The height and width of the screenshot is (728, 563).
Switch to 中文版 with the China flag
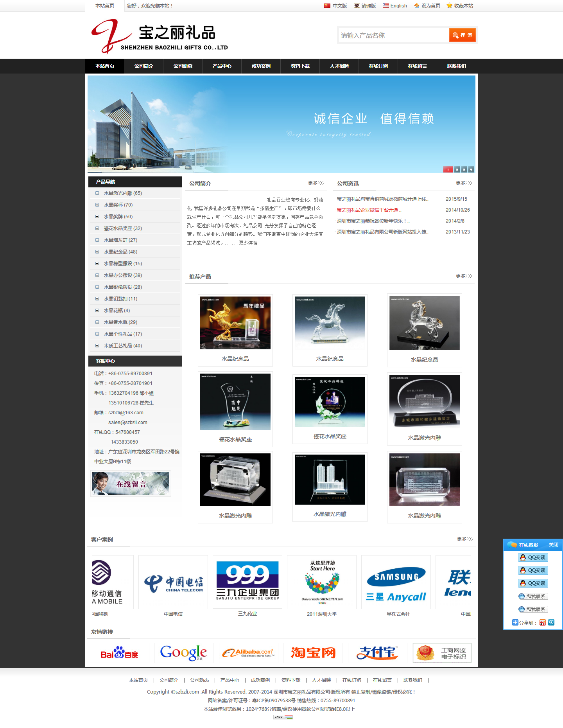(x=335, y=6)
